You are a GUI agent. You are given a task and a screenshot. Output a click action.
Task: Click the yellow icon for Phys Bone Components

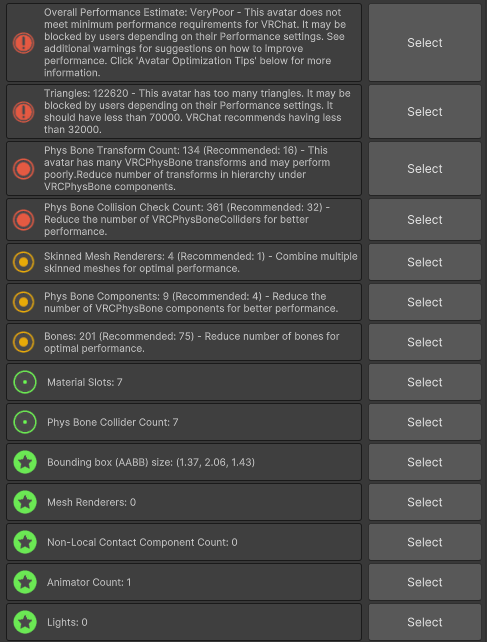[23, 302]
